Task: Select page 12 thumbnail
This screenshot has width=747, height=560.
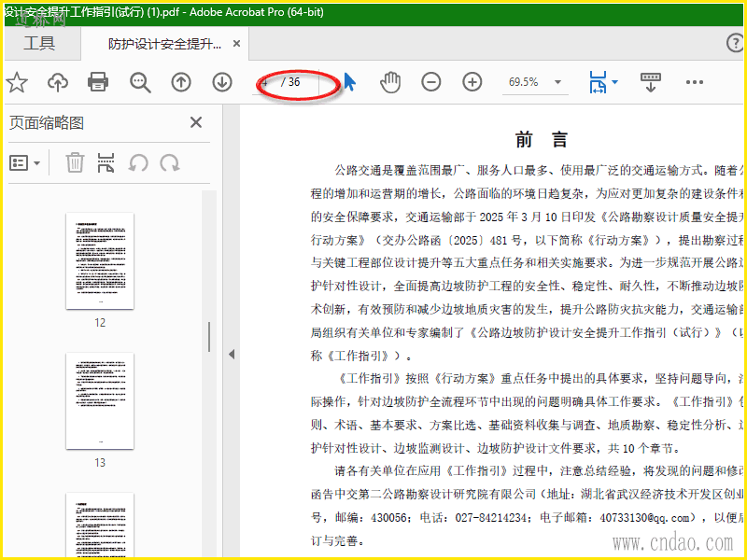Action: point(100,261)
